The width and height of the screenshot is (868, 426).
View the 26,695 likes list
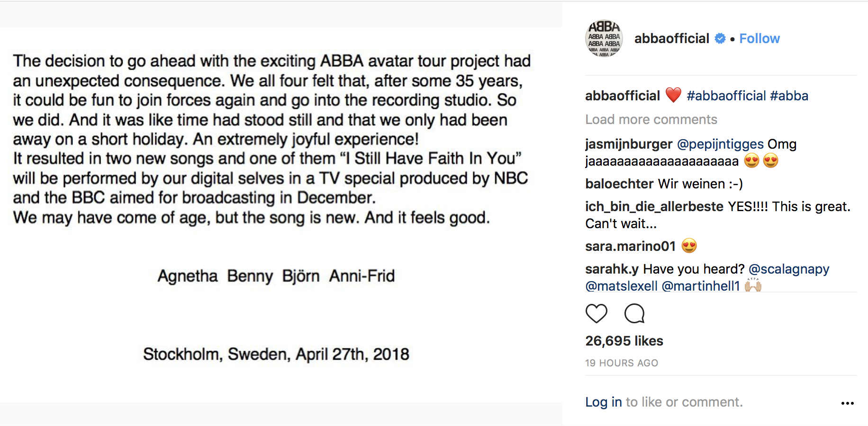624,341
